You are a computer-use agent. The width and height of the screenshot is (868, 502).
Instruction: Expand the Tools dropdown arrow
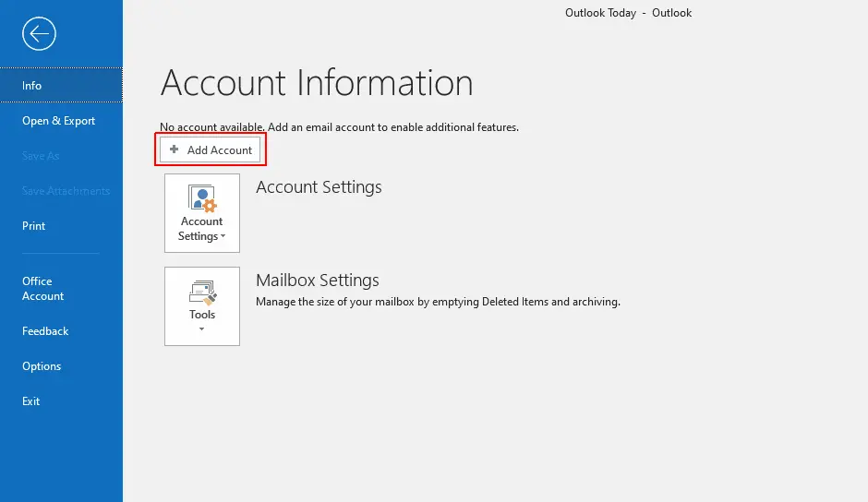coord(201,329)
